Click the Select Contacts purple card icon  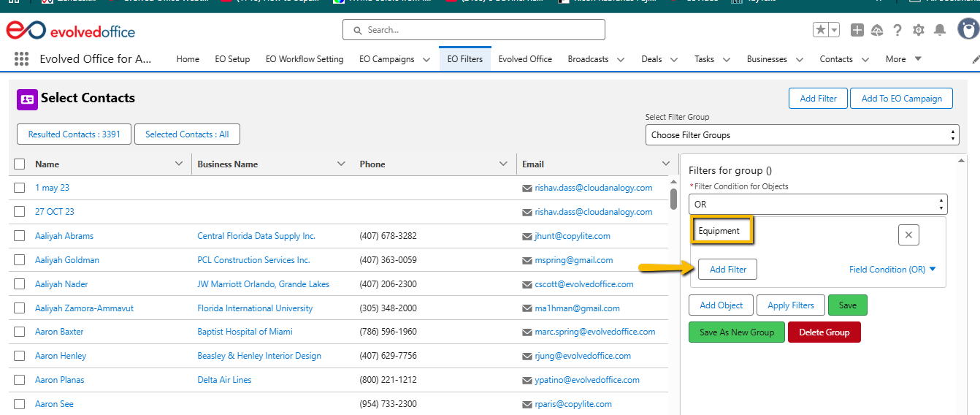point(27,99)
